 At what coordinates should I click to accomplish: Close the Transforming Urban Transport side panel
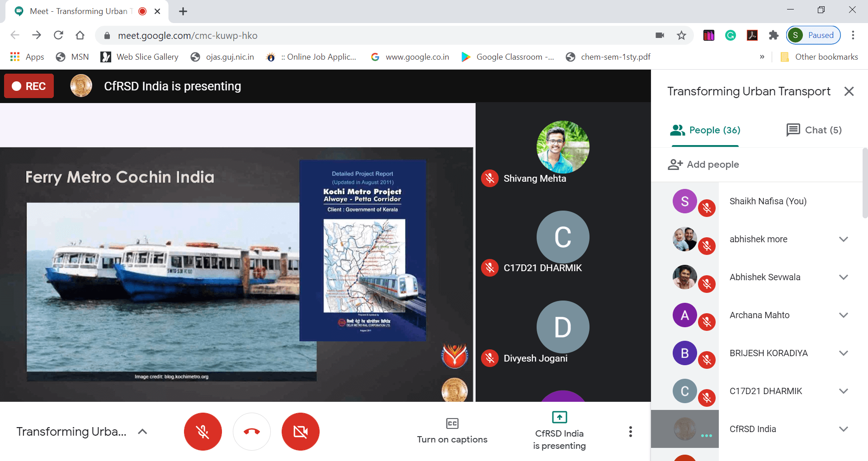(x=849, y=91)
